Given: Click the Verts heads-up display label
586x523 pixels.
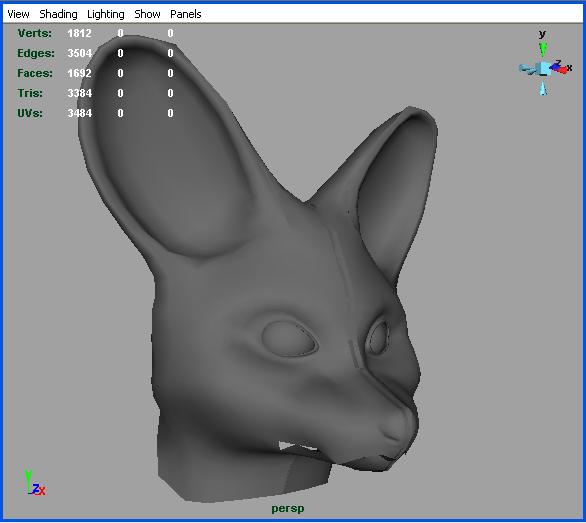Looking at the screenshot, I should [x=35, y=33].
